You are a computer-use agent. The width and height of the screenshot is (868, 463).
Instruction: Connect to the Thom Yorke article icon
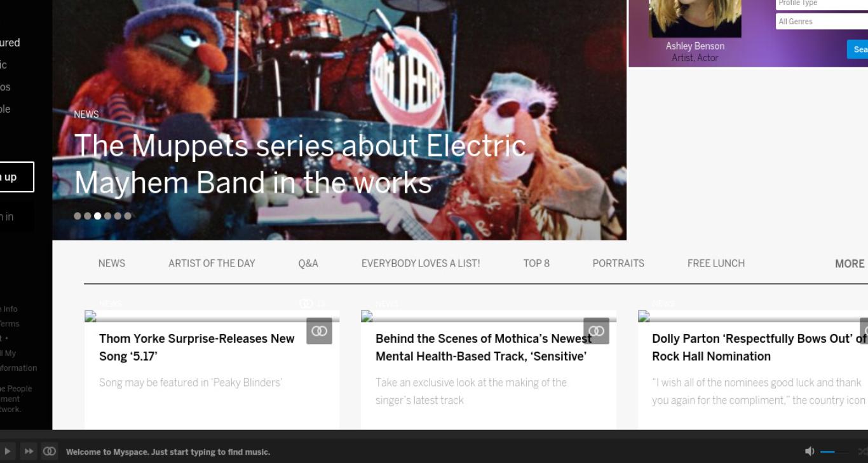319,331
